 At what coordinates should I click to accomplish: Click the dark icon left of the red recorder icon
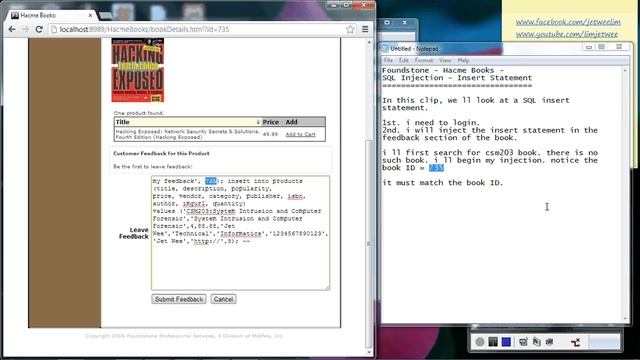point(549,342)
